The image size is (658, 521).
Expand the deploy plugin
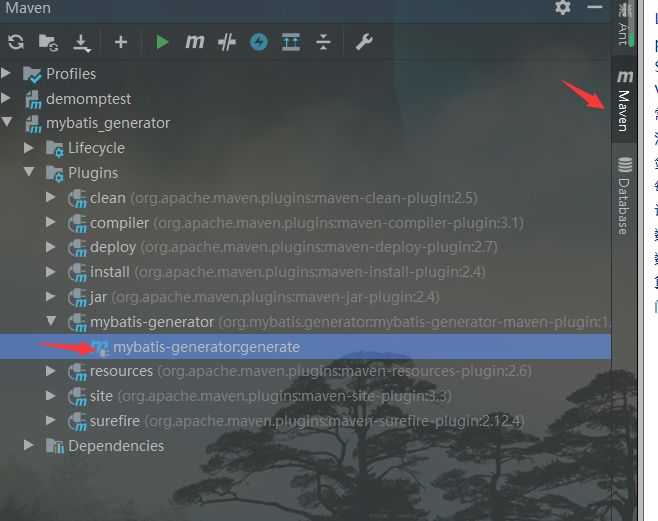(51, 247)
